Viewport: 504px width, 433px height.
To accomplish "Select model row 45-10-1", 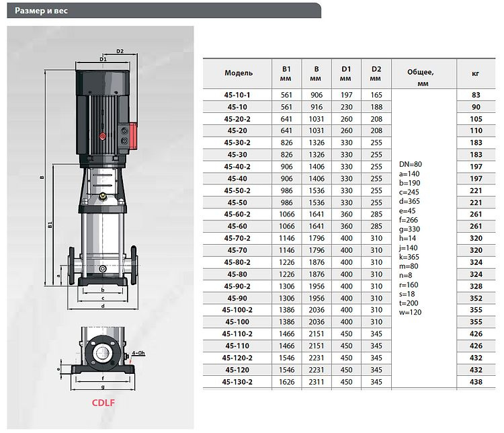I will pos(239,95).
